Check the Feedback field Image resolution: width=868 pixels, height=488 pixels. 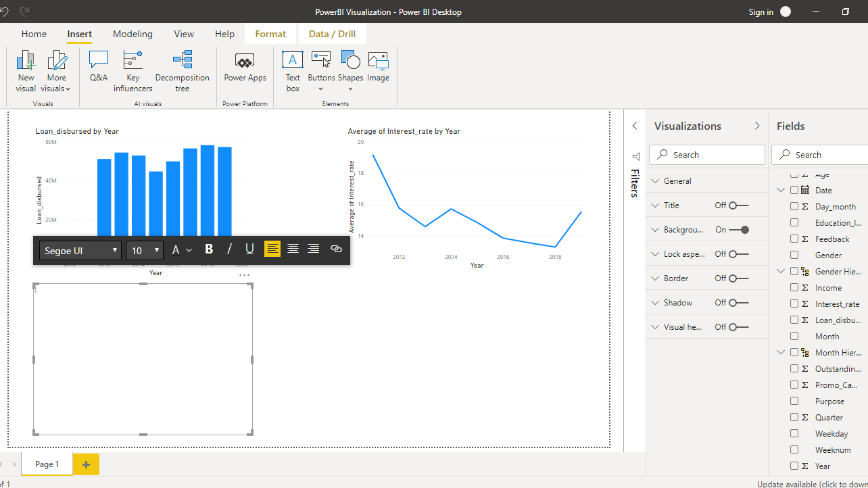(x=794, y=239)
